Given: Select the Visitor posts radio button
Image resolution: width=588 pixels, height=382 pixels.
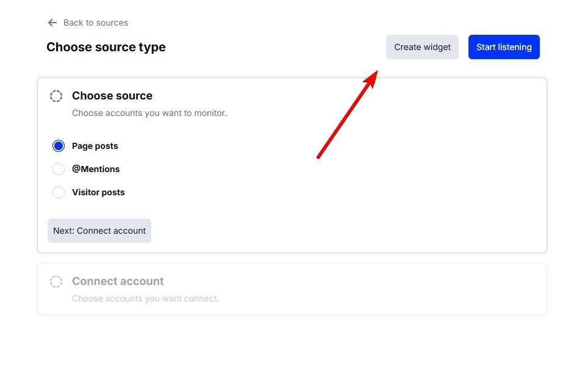Looking at the screenshot, I should [59, 192].
